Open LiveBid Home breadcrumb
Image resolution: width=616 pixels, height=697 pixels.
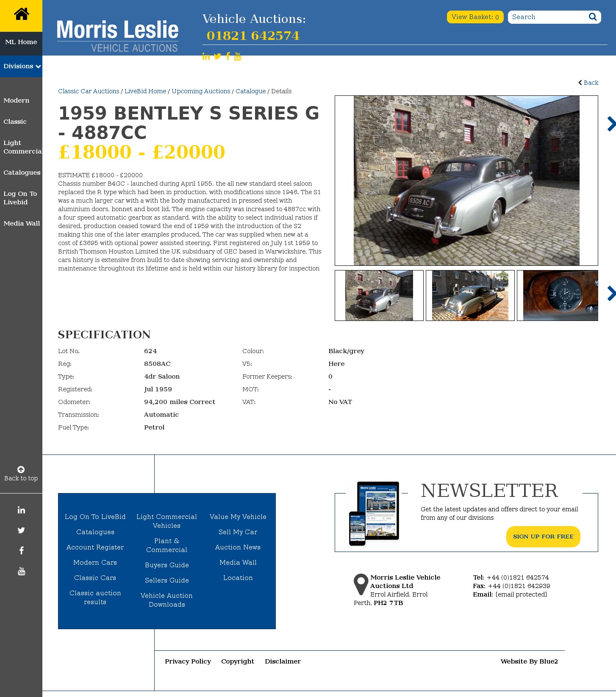coord(145,91)
